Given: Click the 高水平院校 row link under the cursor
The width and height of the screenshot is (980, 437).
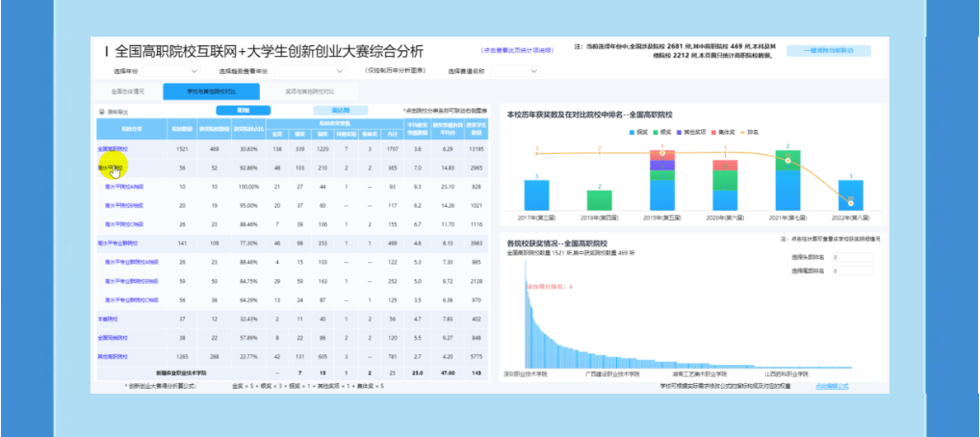Looking at the screenshot, I should click(110, 168).
